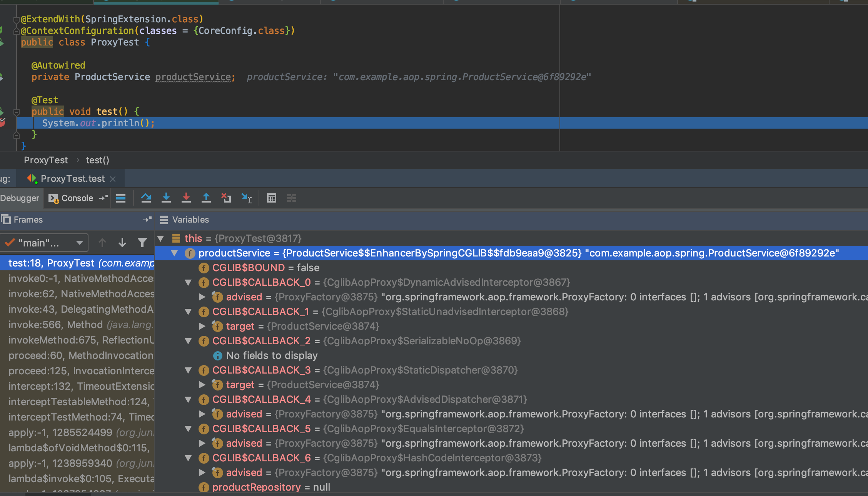Click the Run to Cursor icon
The width and height of the screenshot is (868, 496).
(246, 198)
